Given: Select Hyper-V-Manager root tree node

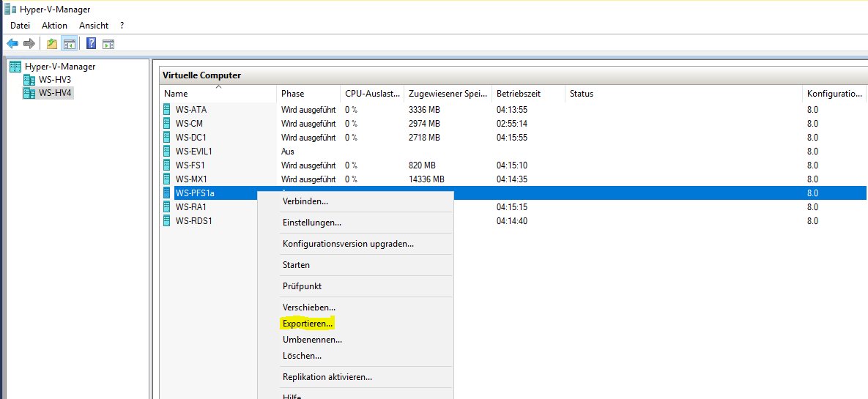Looking at the screenshot, I should click(60, 67).
